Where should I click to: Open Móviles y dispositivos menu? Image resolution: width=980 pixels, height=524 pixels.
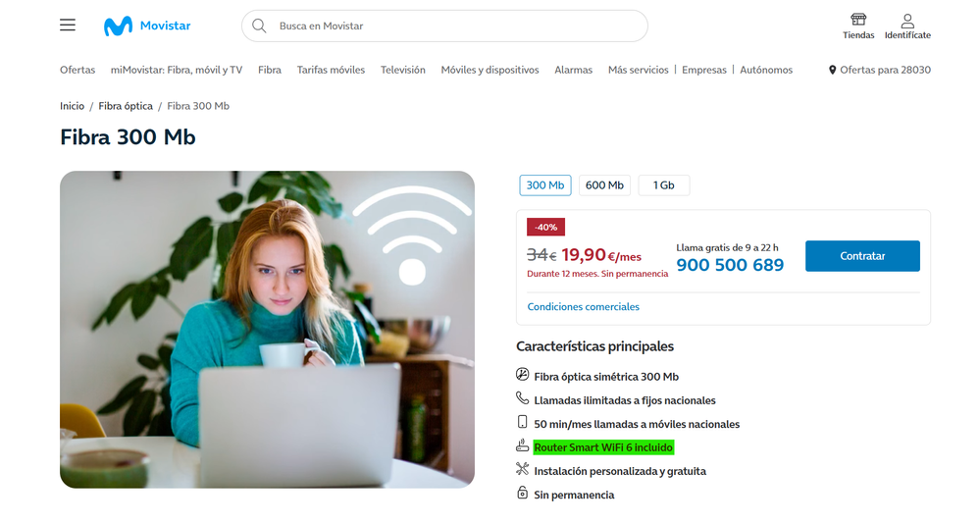[x=490, y=70]
